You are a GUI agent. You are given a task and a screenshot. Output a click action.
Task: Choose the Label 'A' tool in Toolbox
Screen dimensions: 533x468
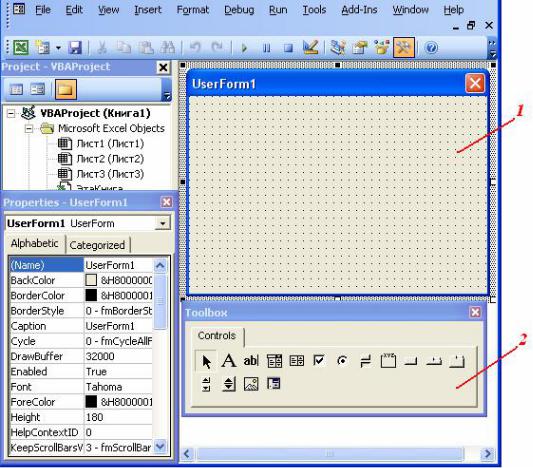tap(228, 361)
